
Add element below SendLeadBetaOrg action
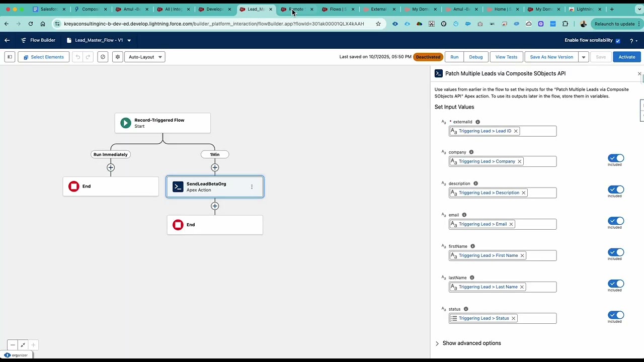pos(215,206)
